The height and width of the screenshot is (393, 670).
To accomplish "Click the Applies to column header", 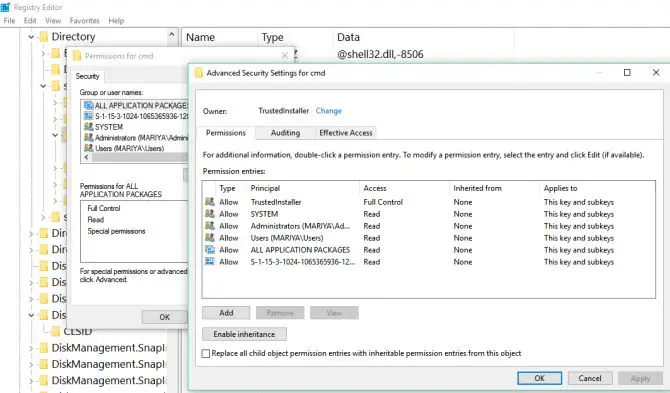I will [597, 188].
